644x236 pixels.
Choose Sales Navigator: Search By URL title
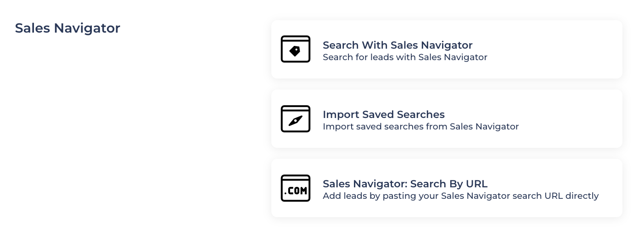pyautogui.click(x=405, y=184)
